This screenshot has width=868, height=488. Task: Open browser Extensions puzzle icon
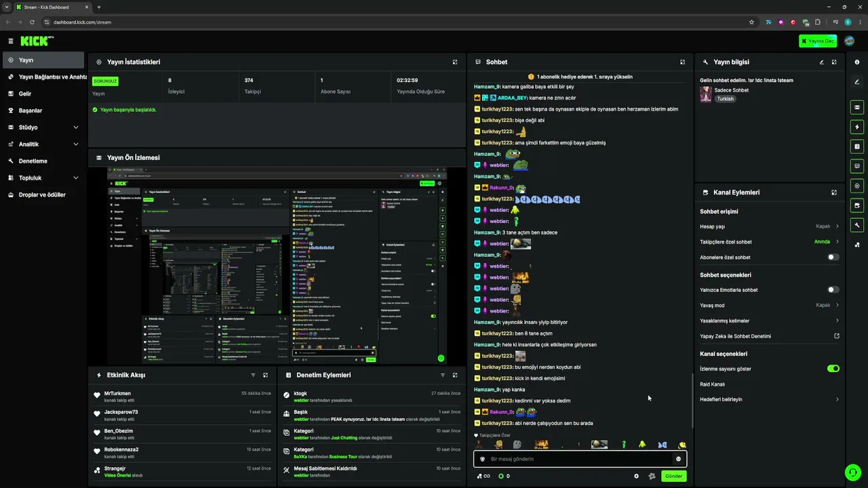pos(818,22)
